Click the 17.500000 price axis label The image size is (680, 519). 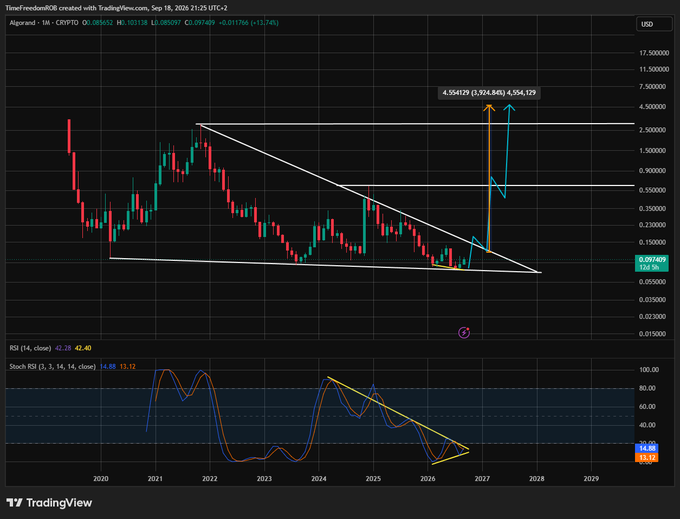point(653,53)
